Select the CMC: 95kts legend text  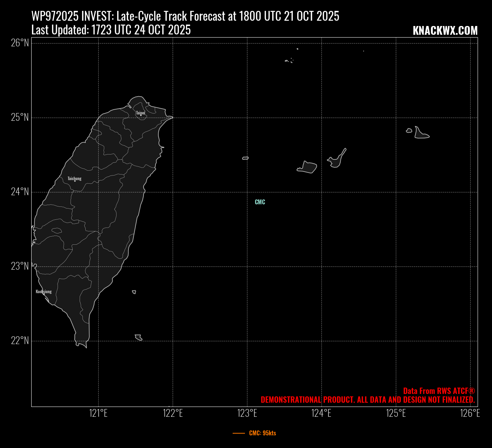pyautogui.click(x=262, y=433)
